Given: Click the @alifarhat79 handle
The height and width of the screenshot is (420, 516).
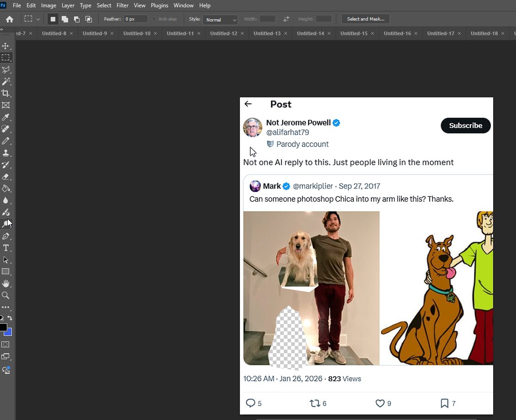Looking at the screenshot, I should pyautogui.click(x=287, y=133).
